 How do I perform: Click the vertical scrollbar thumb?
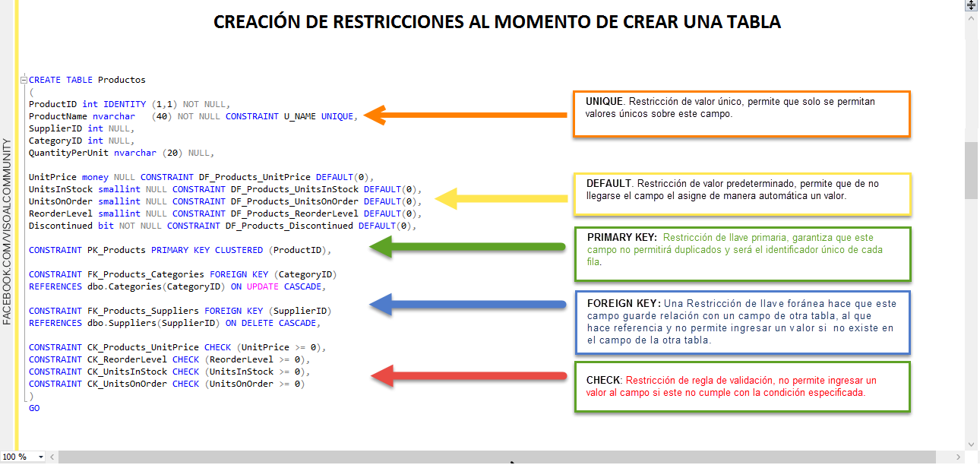(971, 171)
